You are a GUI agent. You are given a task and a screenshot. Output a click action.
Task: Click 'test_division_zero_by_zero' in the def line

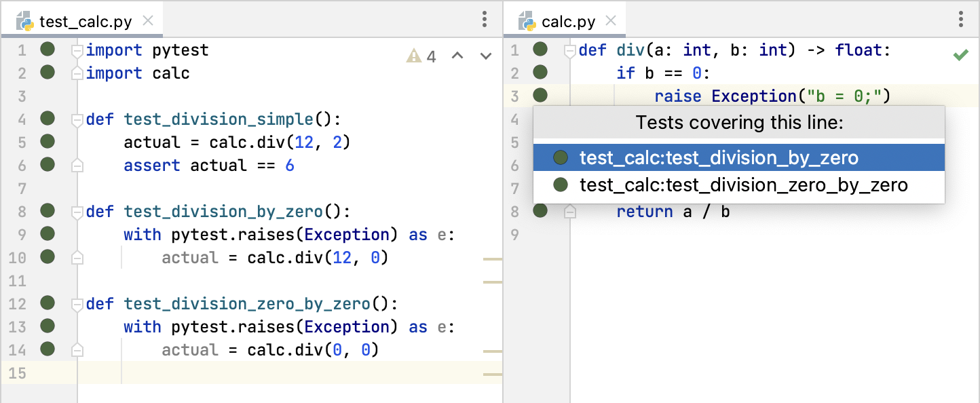(x=247, y=305)
